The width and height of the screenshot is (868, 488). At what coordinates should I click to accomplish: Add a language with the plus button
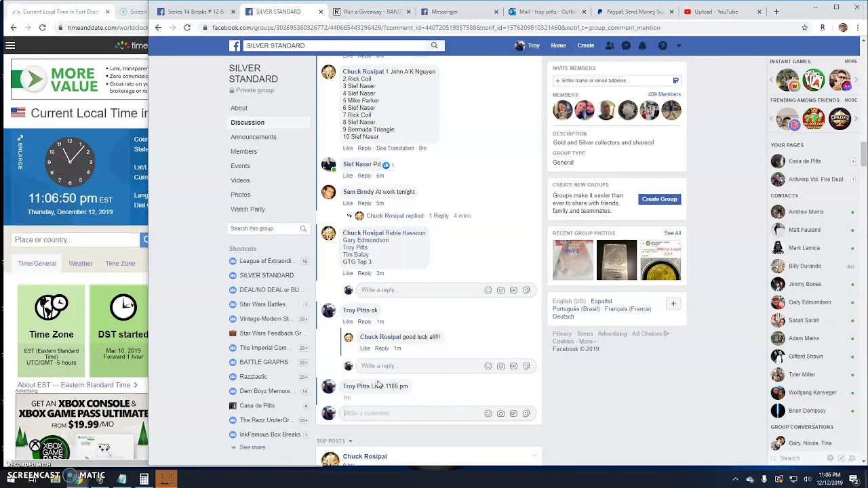pyautogui.click(x=673, y=304)
